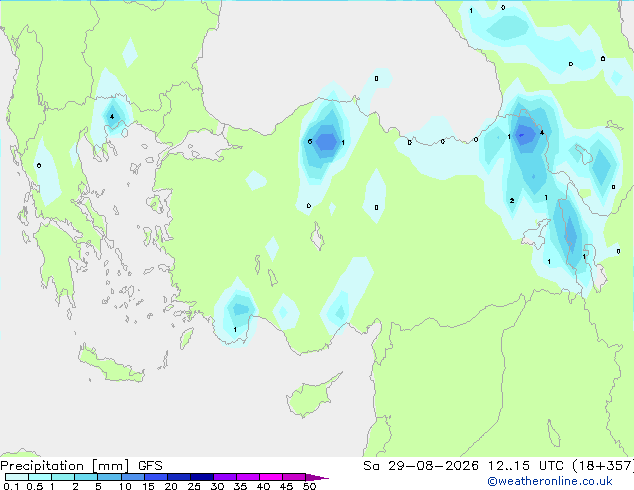Click the legend label '25'
Screen dimensions: 634x490
tap(194, 486)
